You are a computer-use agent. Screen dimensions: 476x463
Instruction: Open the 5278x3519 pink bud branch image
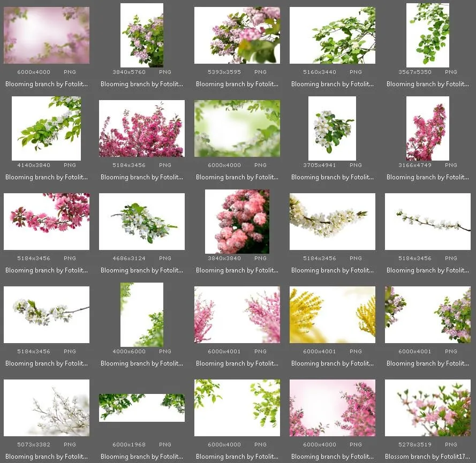click(427, 408)
